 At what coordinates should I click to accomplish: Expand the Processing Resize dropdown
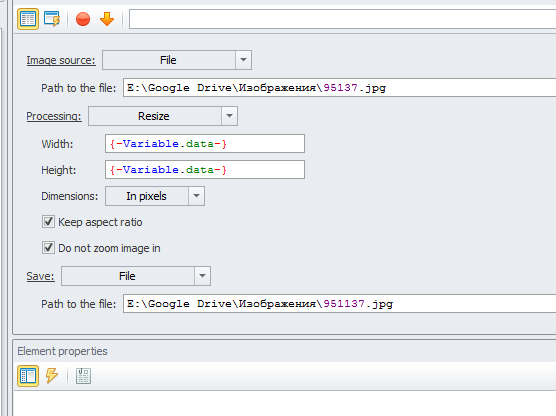coord(163,116)
